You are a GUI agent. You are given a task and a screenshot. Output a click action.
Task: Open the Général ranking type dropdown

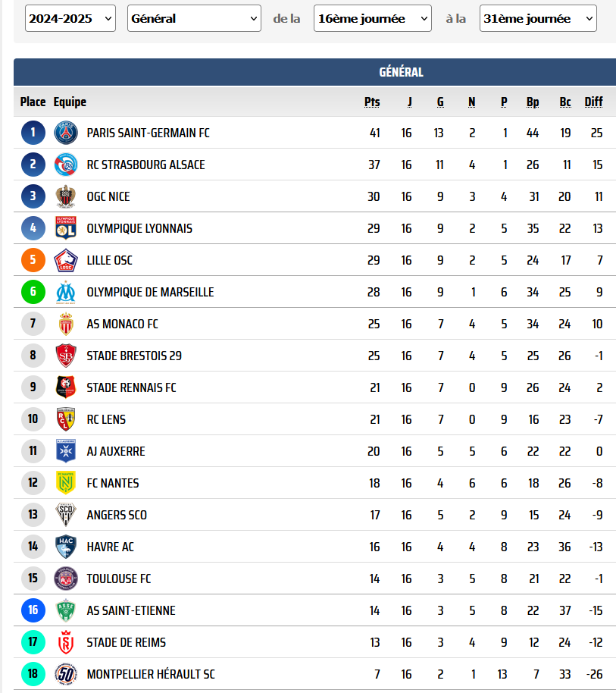point(194,18)
